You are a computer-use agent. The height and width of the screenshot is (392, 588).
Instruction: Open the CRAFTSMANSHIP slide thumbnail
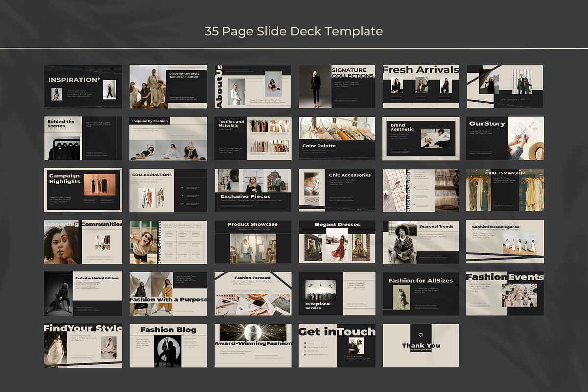click(x=505, y=190)
